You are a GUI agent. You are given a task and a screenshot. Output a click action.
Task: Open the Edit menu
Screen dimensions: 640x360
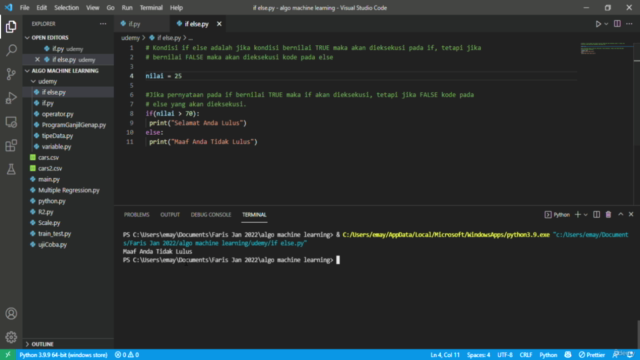click(x=41, y=8)
